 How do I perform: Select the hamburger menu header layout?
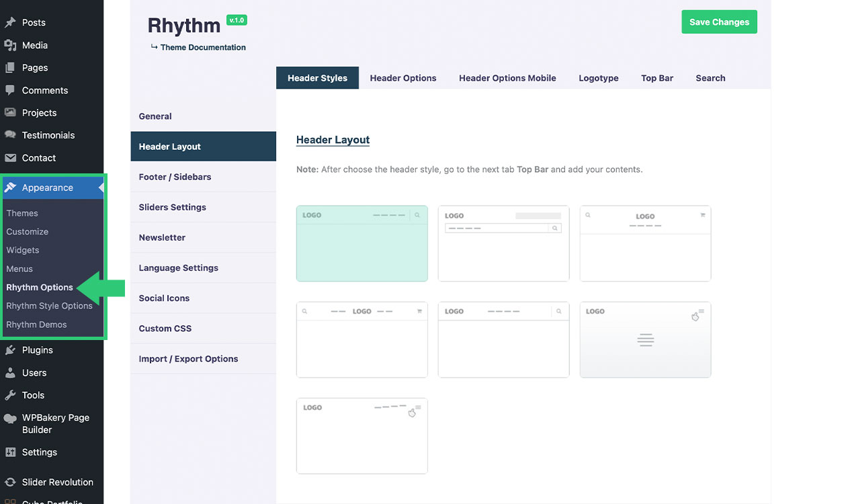pyautogui.click(x=645, y=339)
